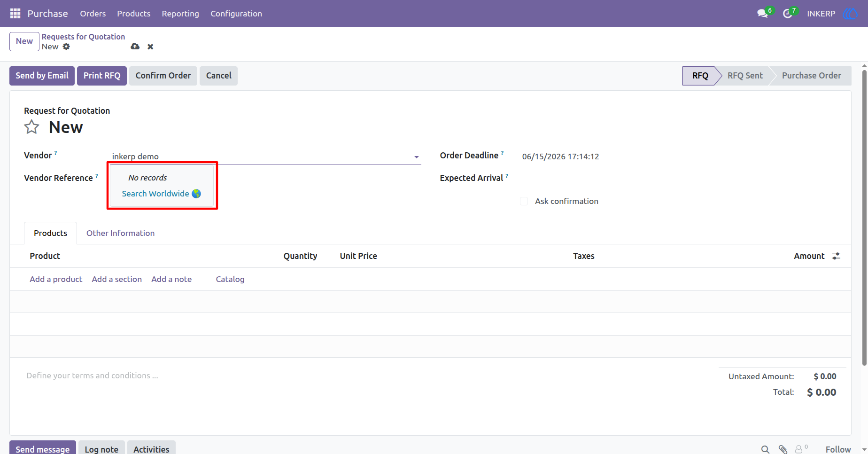Mark RFQ as priority with star

click(x=31, y=127)
